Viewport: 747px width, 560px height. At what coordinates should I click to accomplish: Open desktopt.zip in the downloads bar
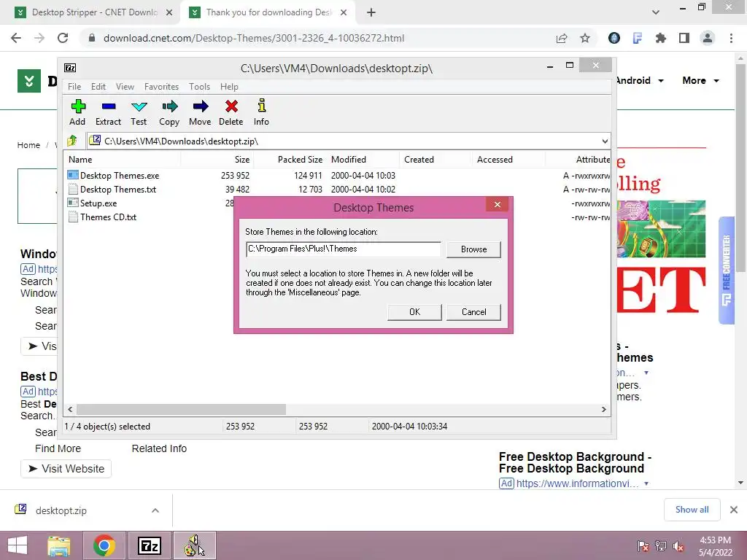coord(61,510)
